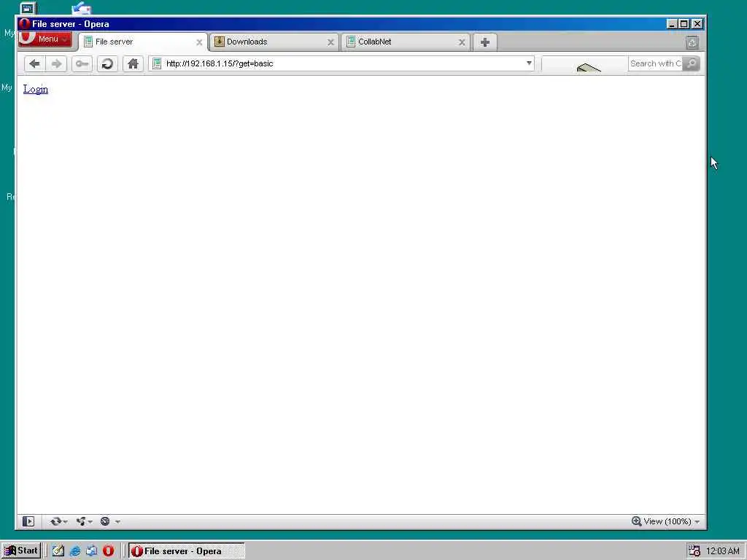Click the magnifier search button

[692, 63]
